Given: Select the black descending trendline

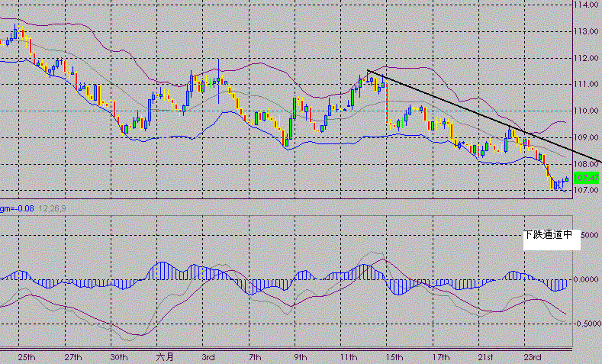Looking at the screenshot, I should (484, 116).
